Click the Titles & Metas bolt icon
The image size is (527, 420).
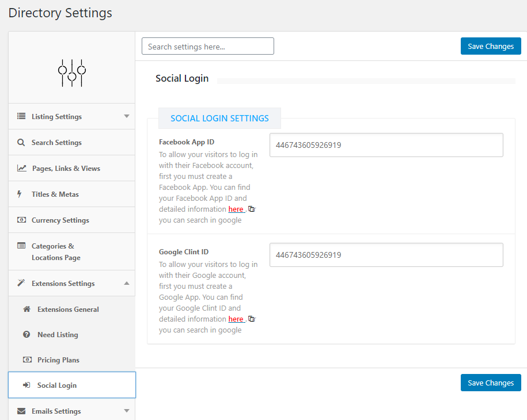[20, 194]
